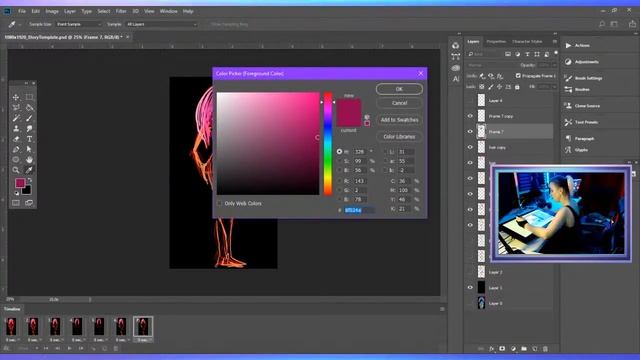Select the Brush tool in the toolbox
The image size is (640, 360).
tap(29, 118)
